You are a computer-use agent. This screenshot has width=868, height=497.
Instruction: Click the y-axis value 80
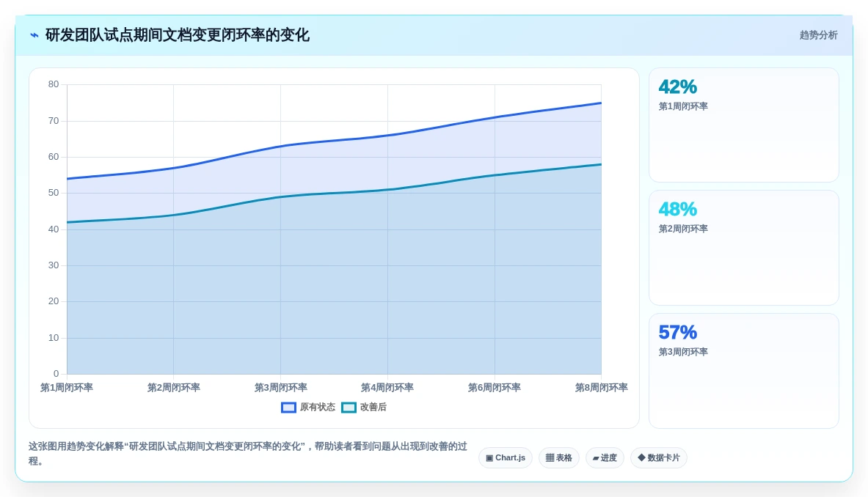point(53,84)
